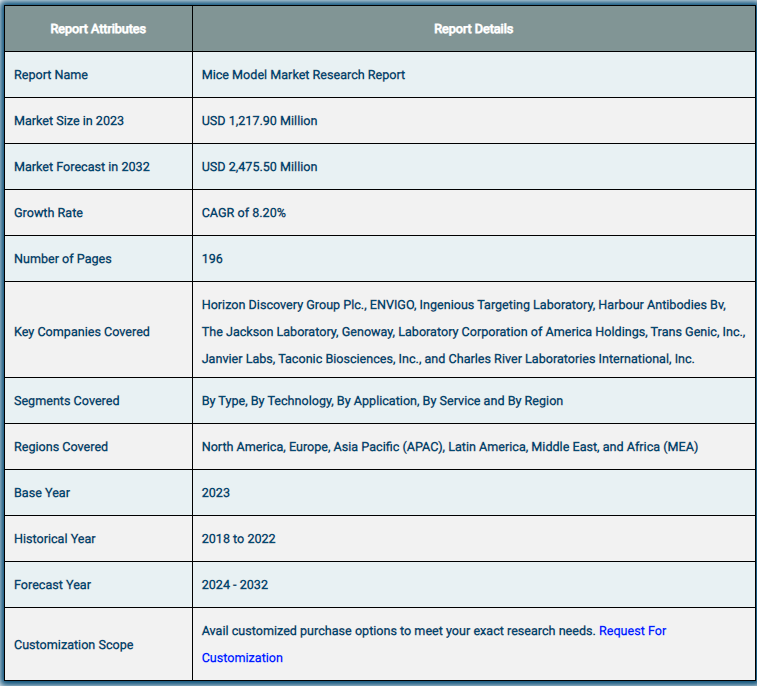Select the 2018 to 2022 value
757x686 pixels.
pos(238,538)
